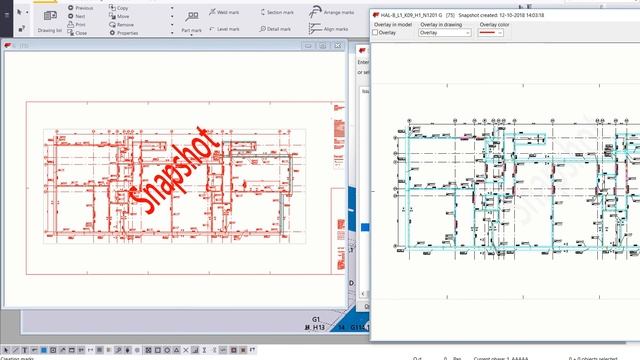The height and width of the screenshot is (360, 640).
Task: Open drawing Properties from the ribbon
Action: 124,33
